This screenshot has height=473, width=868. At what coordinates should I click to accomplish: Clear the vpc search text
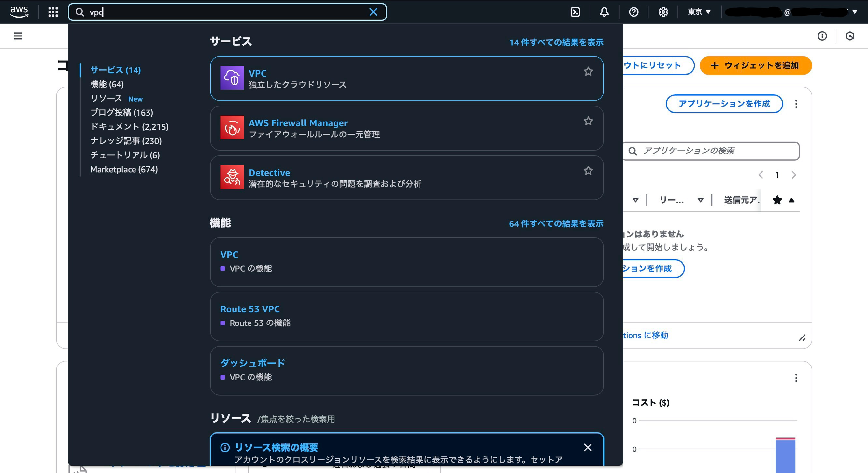373,12
